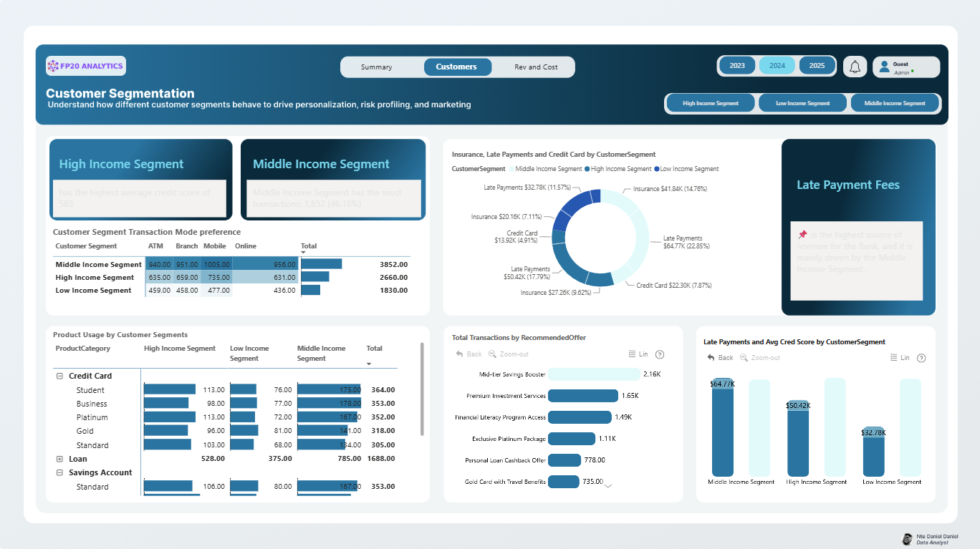
Task: Switch to the Summary tab
Action: coord(377,67)
